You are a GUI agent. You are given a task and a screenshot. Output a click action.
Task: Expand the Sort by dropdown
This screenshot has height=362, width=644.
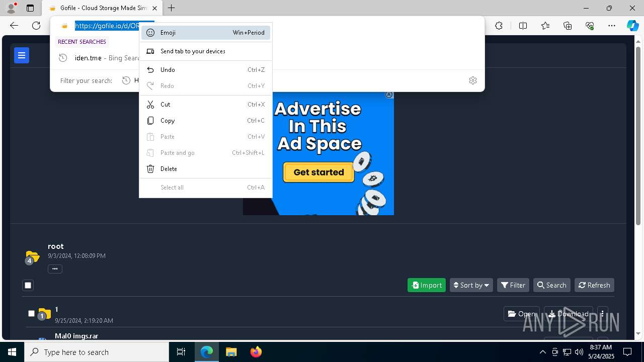[x=471, y=285]
